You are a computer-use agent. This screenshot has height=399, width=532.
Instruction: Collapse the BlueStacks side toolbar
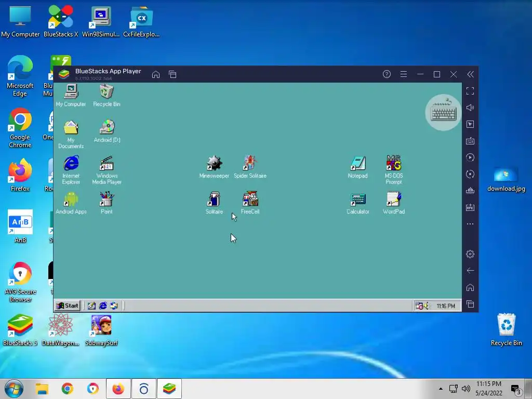pos(470,74)
